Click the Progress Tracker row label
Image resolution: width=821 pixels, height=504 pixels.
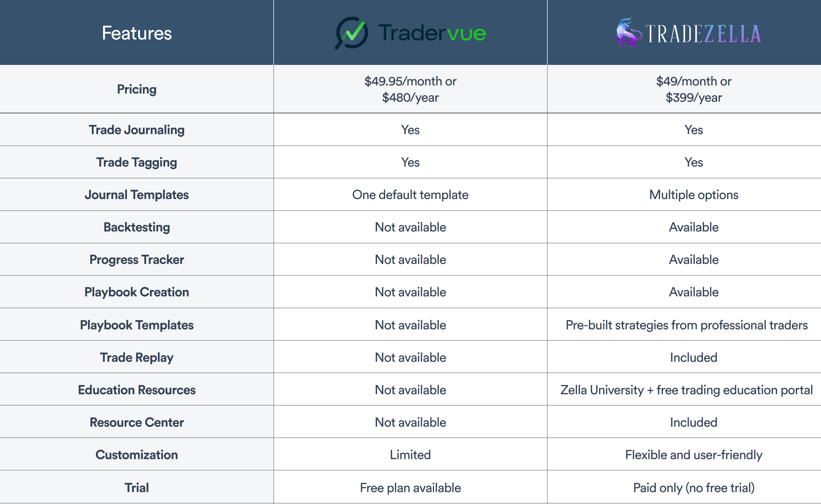coord(137,260)
